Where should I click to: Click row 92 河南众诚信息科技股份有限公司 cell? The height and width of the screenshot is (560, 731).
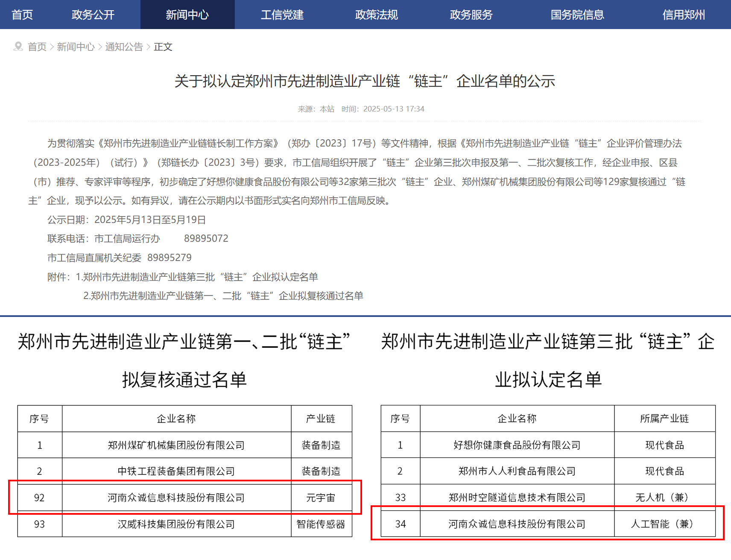pyautogui.click(x=176, y=498)
